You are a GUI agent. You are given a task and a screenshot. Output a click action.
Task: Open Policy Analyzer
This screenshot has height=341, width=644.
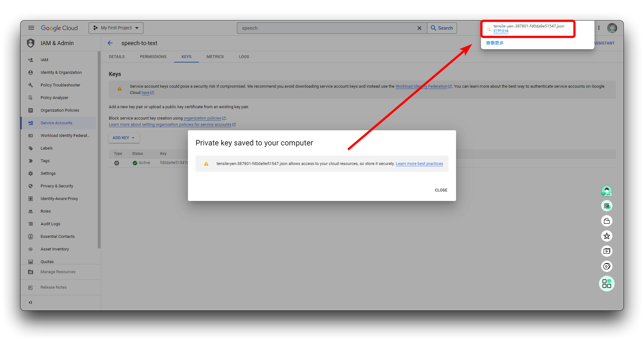pos(59,98)
